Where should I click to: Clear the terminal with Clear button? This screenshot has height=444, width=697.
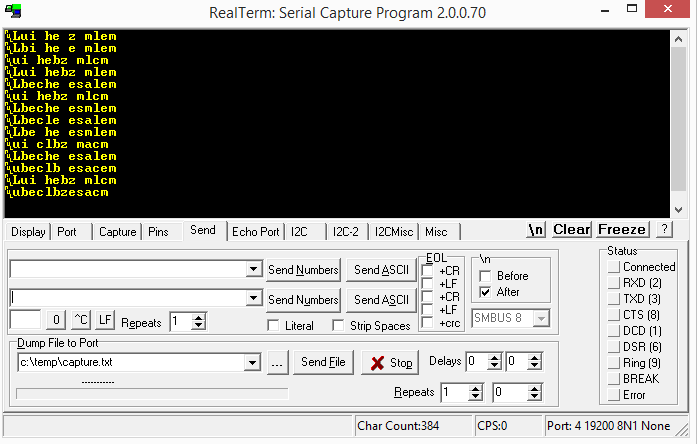(x=572, y=230)
